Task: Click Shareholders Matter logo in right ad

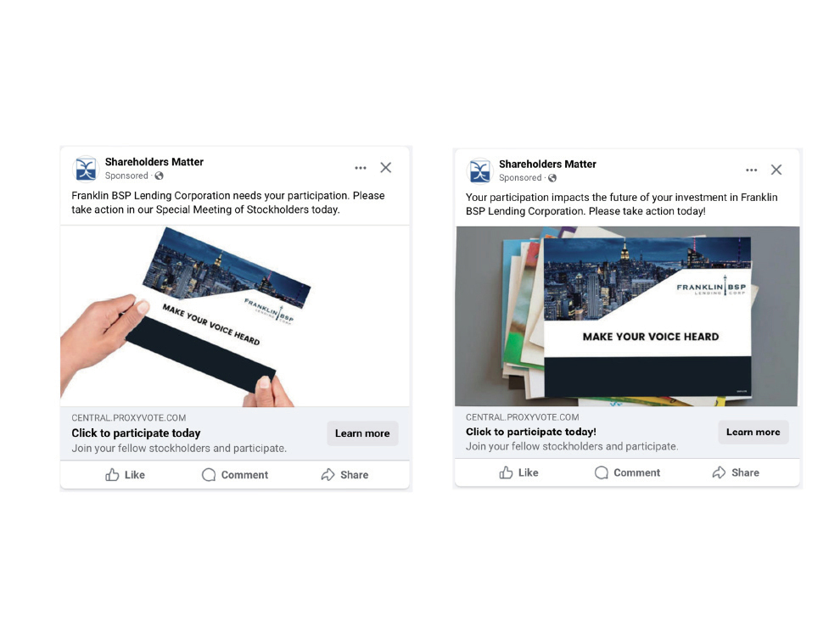Action: pyautogui.click(x=479, y=171)
